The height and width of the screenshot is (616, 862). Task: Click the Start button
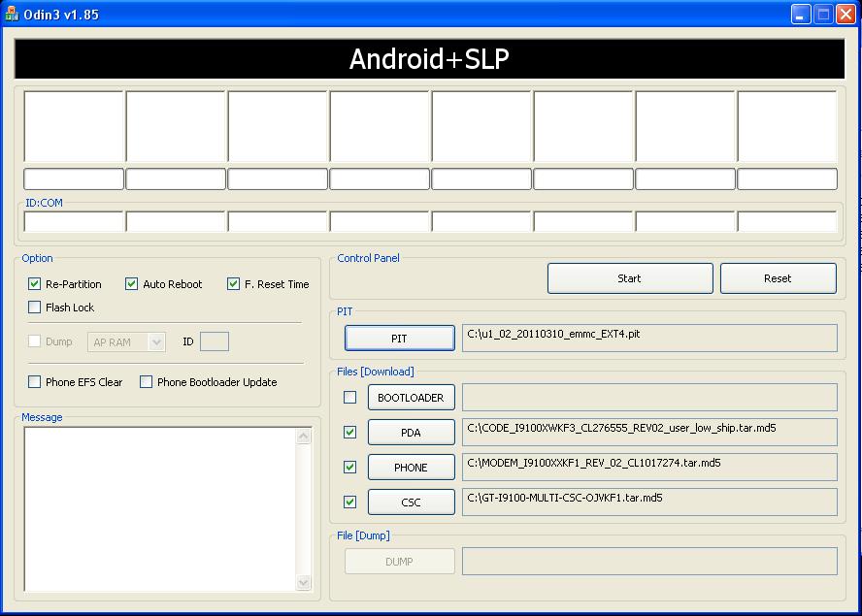630,278
